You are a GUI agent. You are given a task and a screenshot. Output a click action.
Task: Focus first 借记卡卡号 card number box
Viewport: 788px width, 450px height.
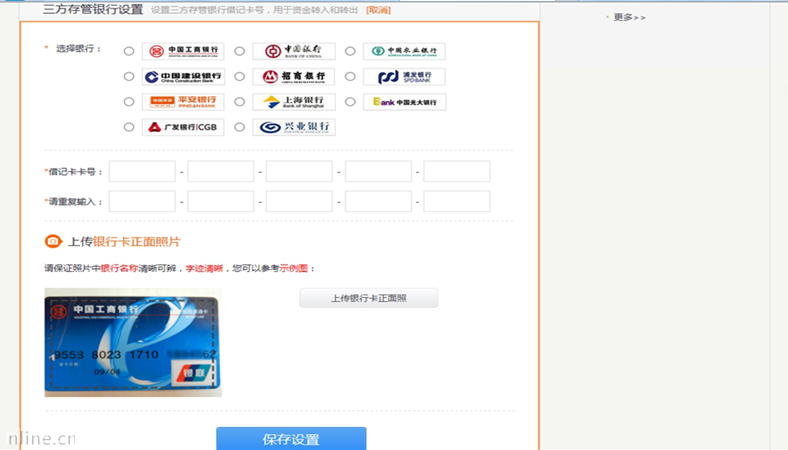click(142, 171)
